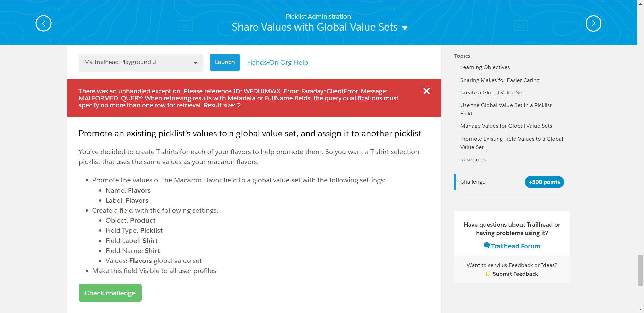Go to Create a Global Value Set topic
Image resolution: width=644 pixels, height=313 pixels.
point(492,93)
